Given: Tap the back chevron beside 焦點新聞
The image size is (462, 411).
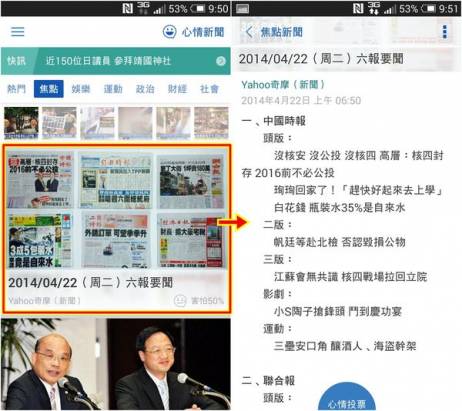Looking at the screenshot, I should (249, 32).
